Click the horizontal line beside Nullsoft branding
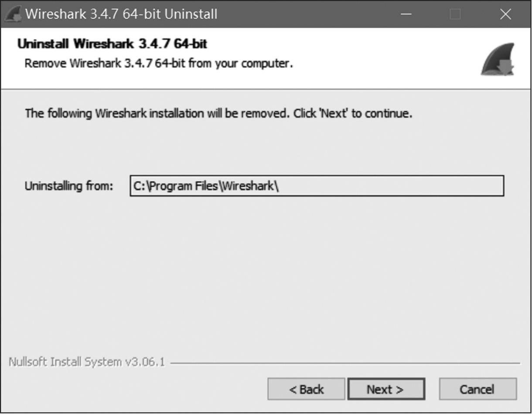Image resolution: width=532 pixels, height=414 pixels. (344, 363)
